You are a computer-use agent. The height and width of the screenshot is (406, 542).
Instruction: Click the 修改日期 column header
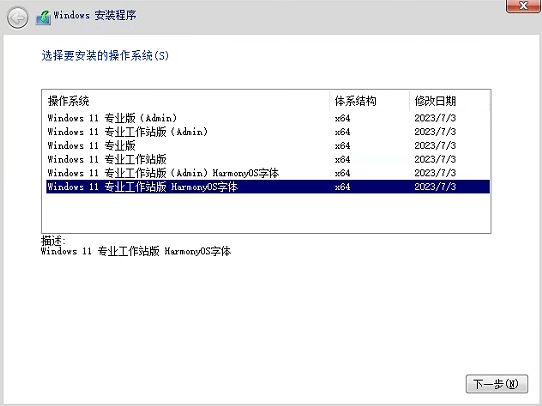point(449,101)
